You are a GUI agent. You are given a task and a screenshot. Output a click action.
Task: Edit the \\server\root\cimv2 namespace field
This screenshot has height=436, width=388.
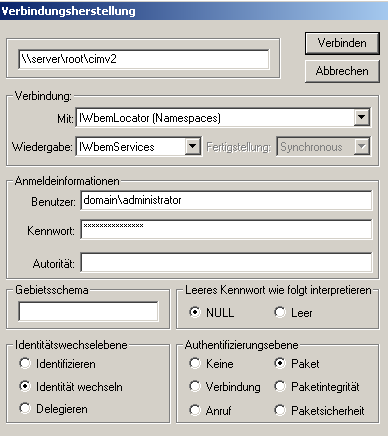click(144, 59)
